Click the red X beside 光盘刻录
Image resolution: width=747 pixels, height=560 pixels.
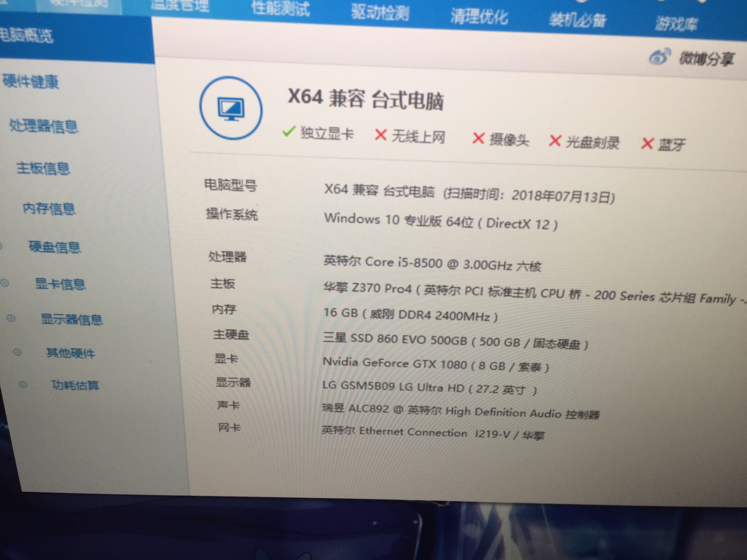point(555,140)
